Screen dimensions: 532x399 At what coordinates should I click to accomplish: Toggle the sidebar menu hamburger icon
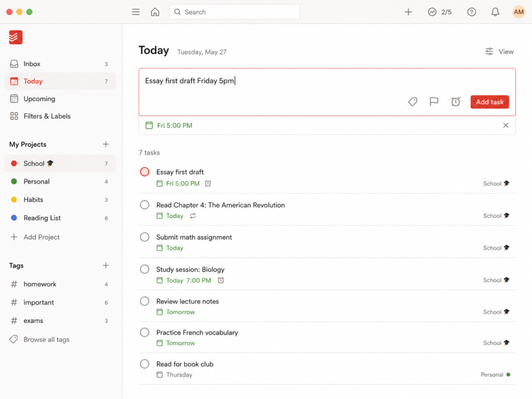tap(136, 12)
